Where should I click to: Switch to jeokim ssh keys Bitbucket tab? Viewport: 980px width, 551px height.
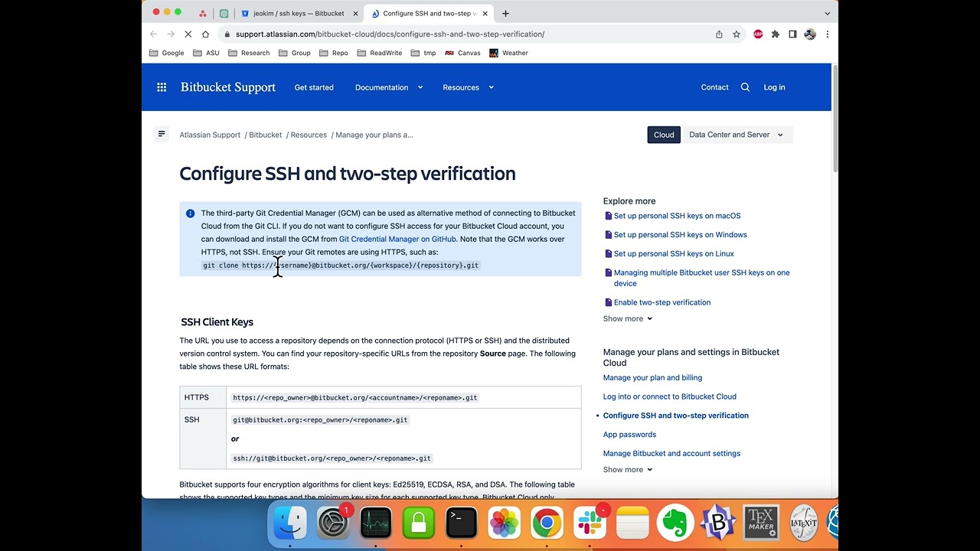point(299,13)
